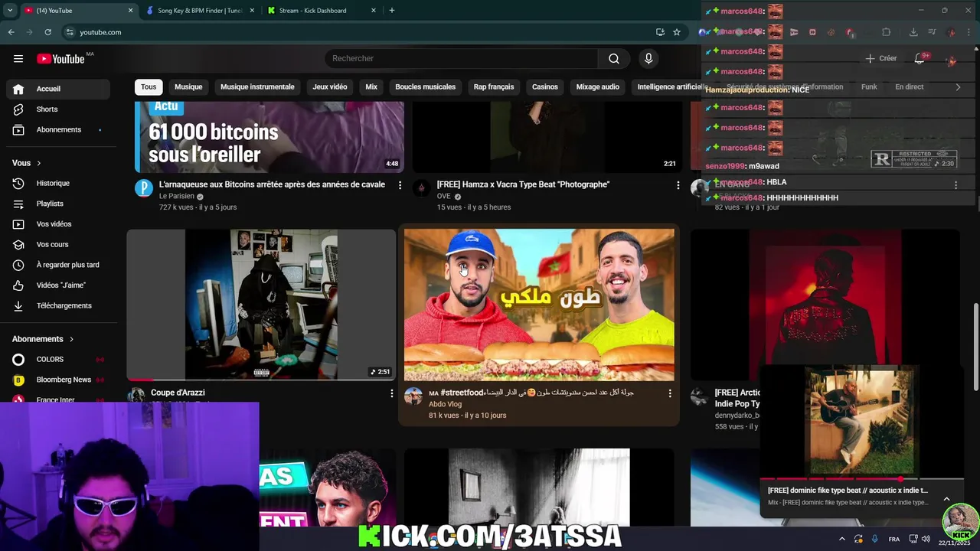Click taskbar microphone tray icon

tap(874, 539)
